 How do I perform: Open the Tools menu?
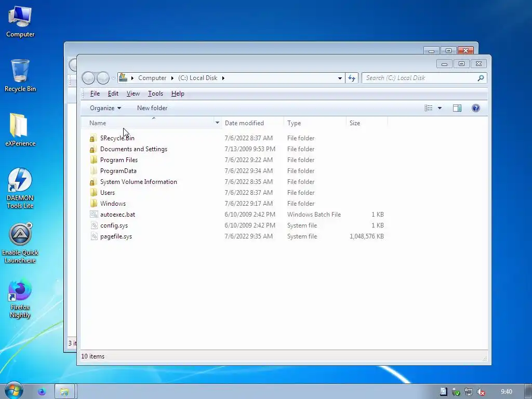click(155, 94)
